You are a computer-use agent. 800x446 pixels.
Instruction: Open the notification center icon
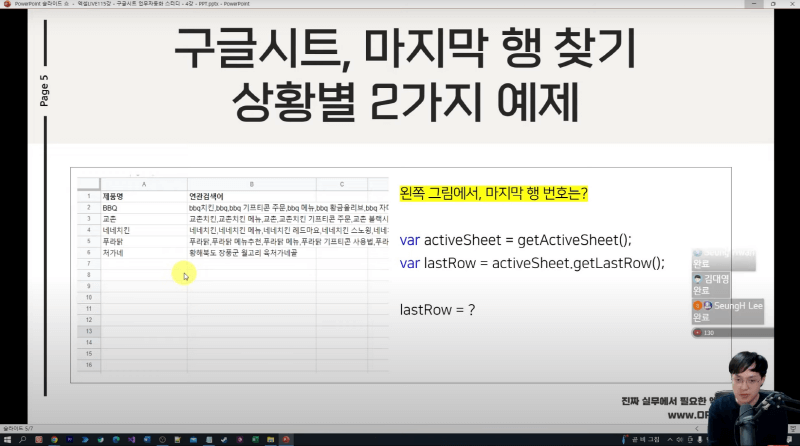pyautogui.click(x=789, y=439)
